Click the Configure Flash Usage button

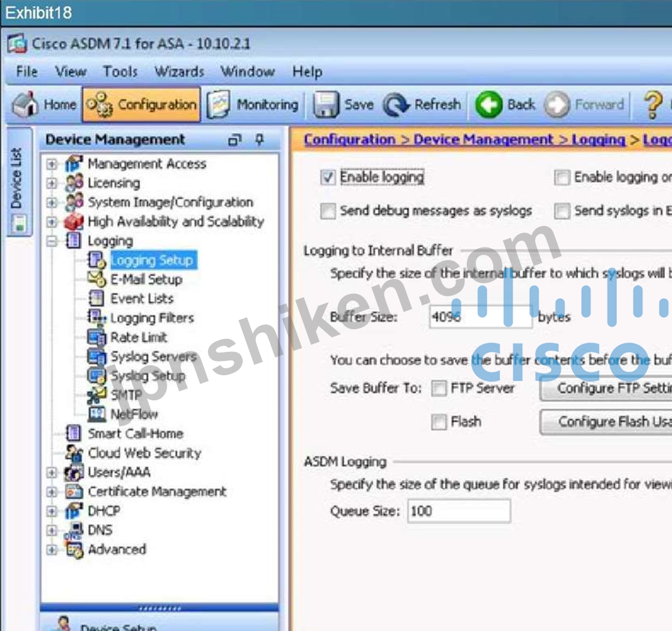606,422
